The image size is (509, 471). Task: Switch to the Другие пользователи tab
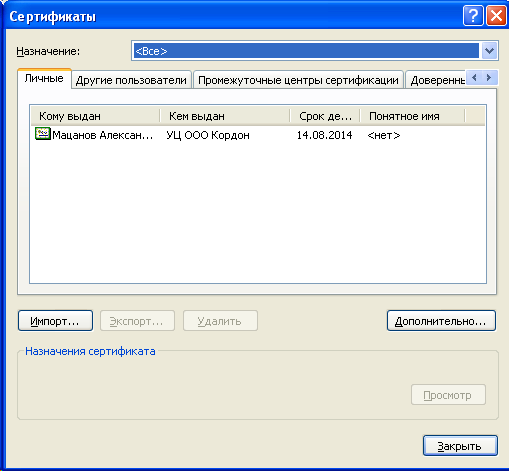(131, 80)
